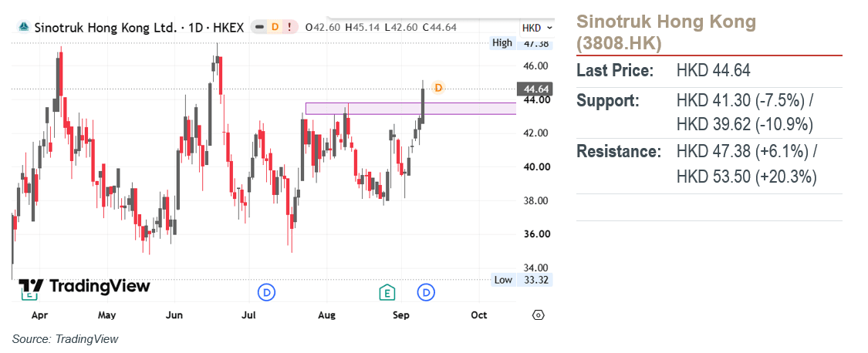Click the 40.00 price axis label
The image size is (868, 353).
(535, 166)
